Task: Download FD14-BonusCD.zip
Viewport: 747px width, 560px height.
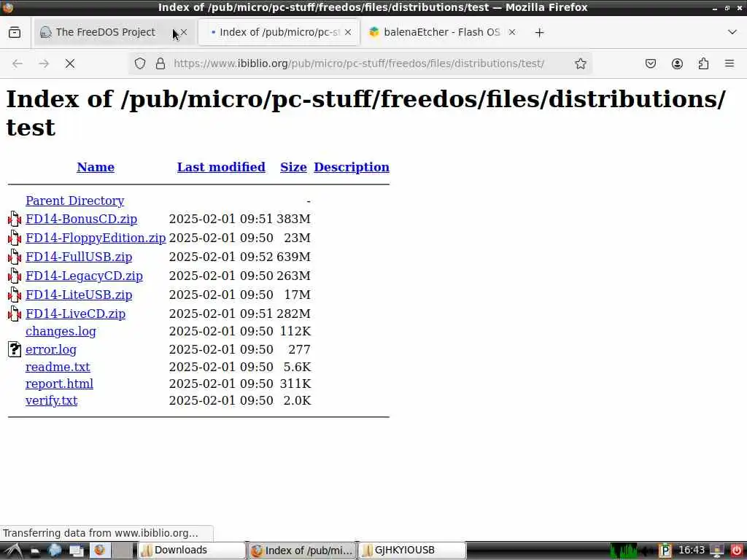Action: [82, 219]
